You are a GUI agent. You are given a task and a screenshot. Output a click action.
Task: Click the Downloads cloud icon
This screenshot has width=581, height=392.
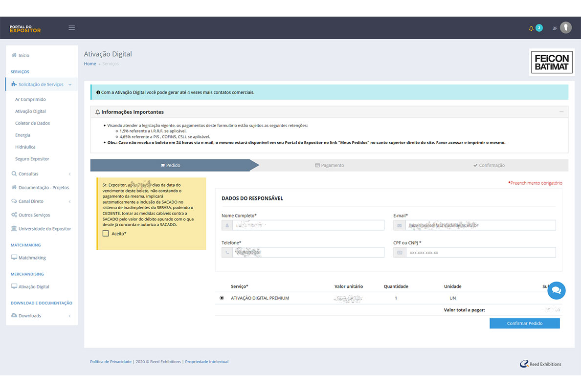(x=14, y=315)
